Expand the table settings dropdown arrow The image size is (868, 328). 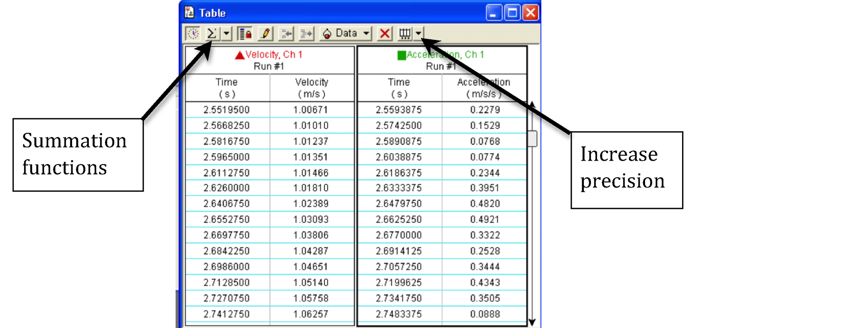(x=418, y=34)
